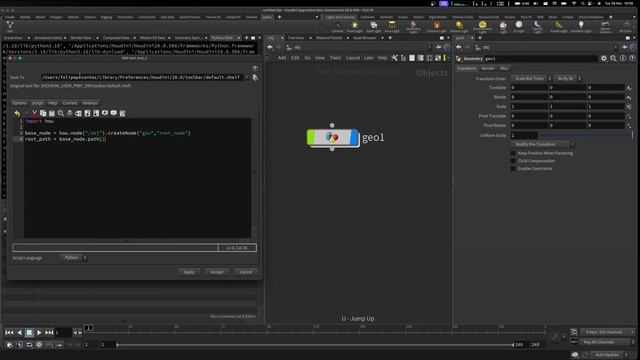640x360 pixels.
Task: Switch to Options tab in Edit Tool
Action: pyautogui.click(x=19, y=103)
